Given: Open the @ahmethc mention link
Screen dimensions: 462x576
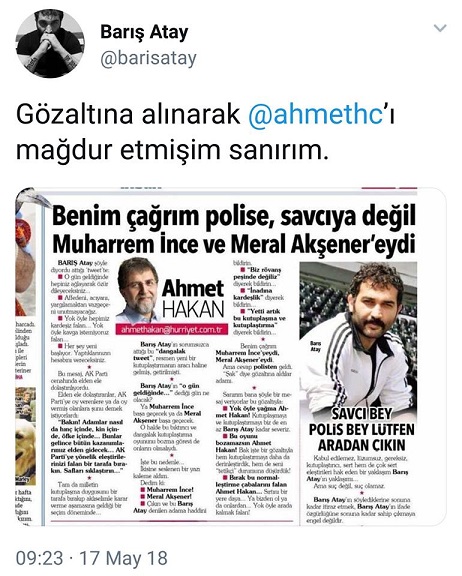Looking at the screenshot, I should [316, 114].
